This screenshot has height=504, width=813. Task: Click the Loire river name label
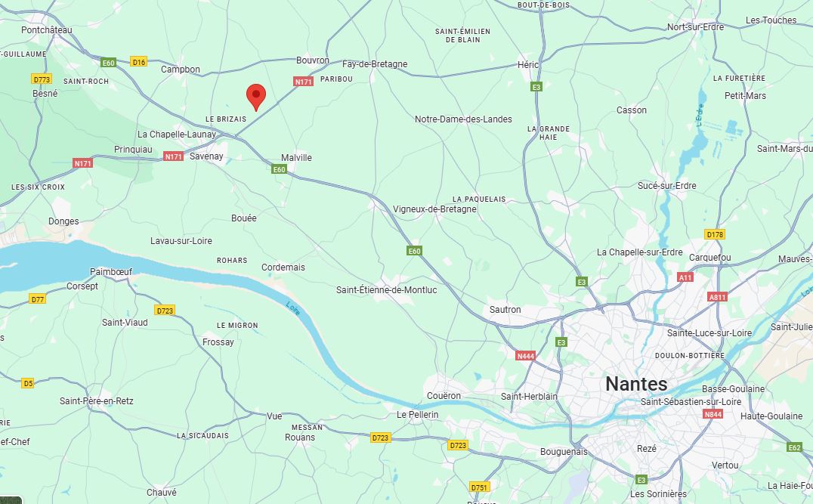click(293, 308)
